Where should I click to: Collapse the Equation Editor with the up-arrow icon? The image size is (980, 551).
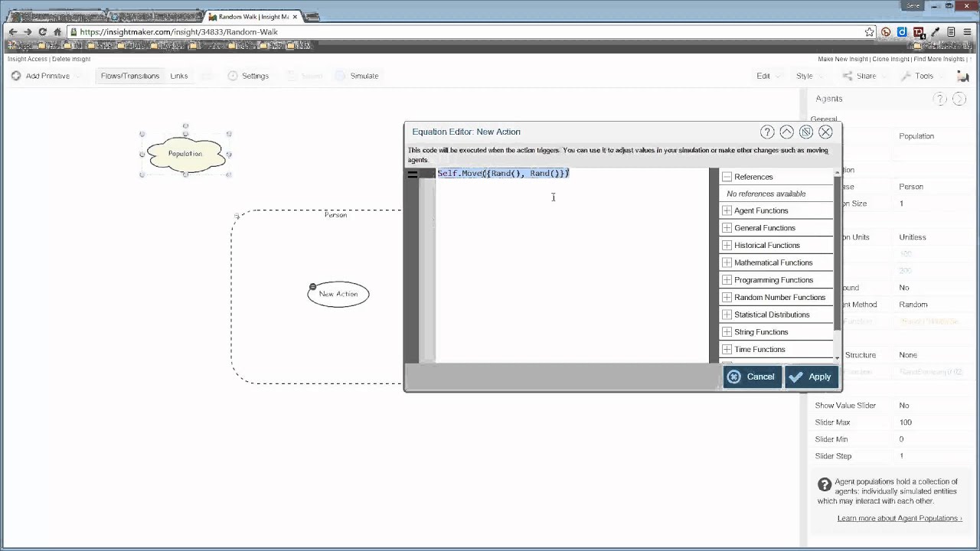pyautogui.click(x=786, y=132)
